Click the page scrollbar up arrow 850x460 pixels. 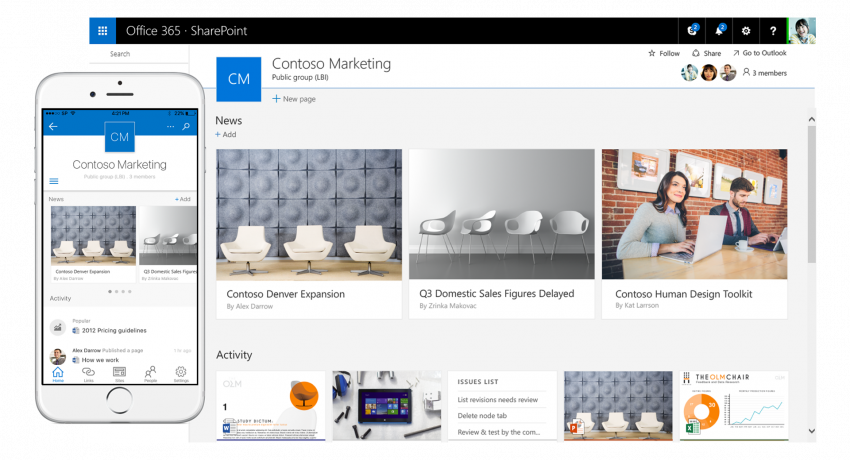point(812,119)
